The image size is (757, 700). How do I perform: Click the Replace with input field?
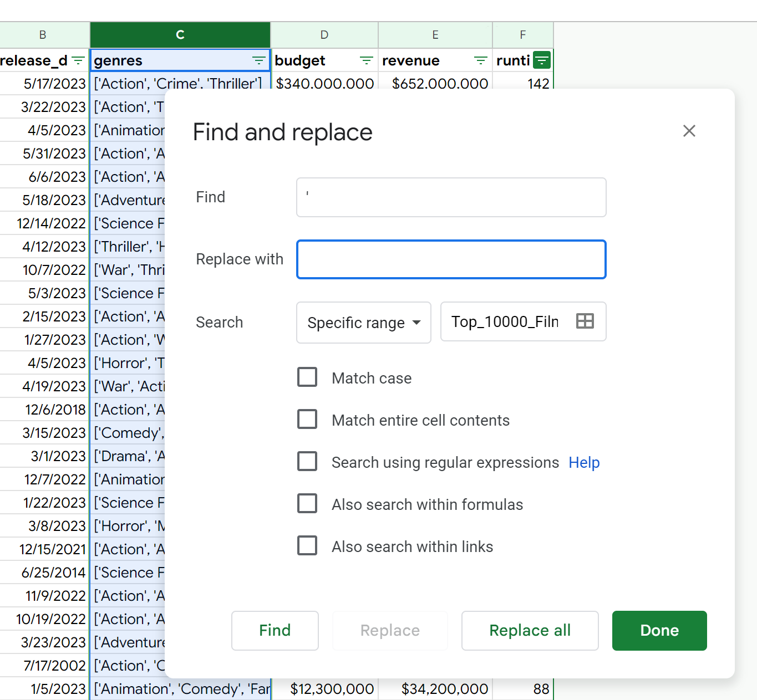click(451, 259)
